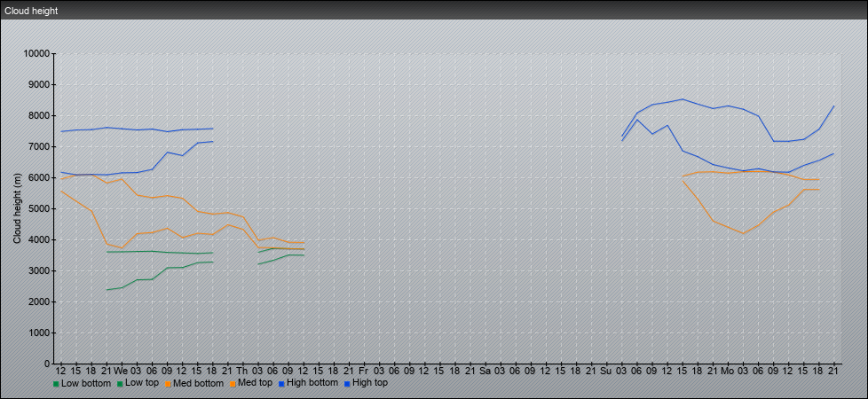The image size is (868, 399).
Task: Hide the series via 'Low bottom' legend text
Action: [x=86, y=383]
